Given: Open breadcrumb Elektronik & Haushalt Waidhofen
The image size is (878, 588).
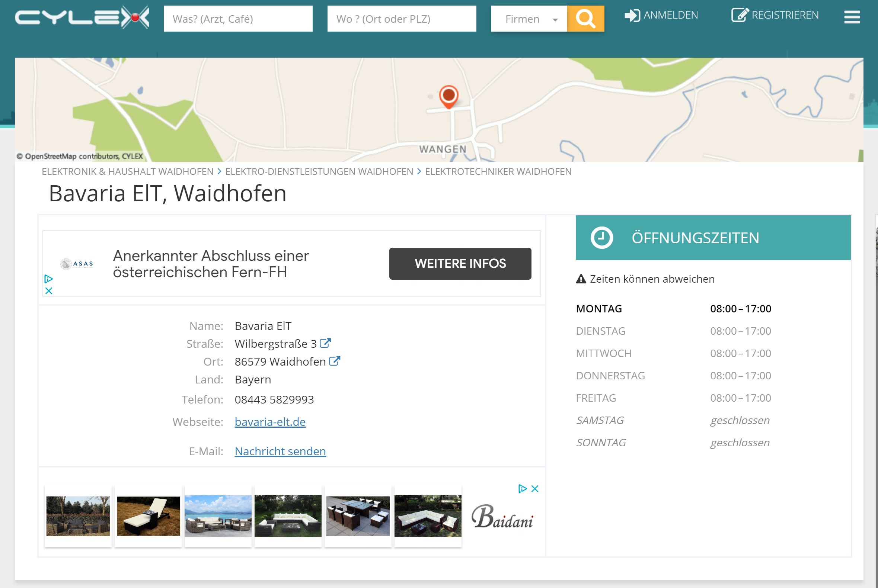Looking at the screenshot, I should click(x=128, y=171).
